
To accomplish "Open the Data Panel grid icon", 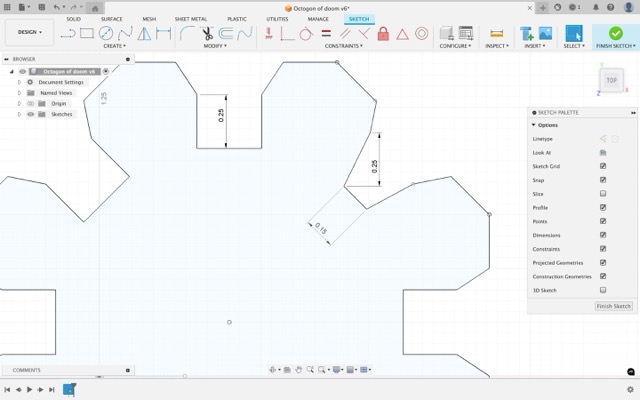I will 7,7.
